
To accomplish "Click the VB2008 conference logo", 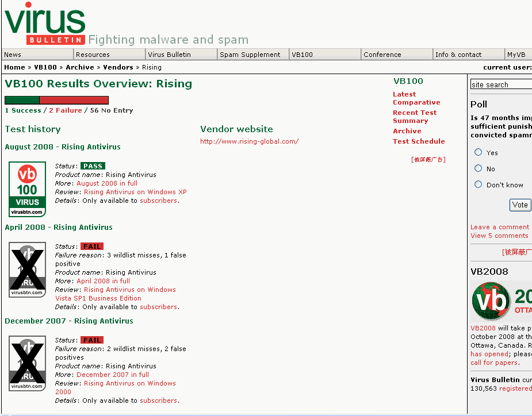I will point(502,302).
